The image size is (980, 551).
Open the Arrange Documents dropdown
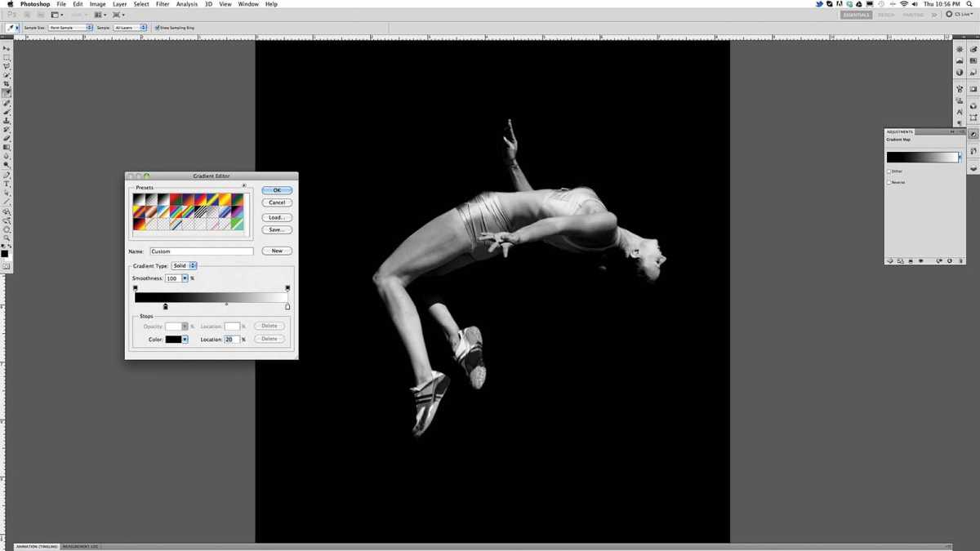pos(100,15)
